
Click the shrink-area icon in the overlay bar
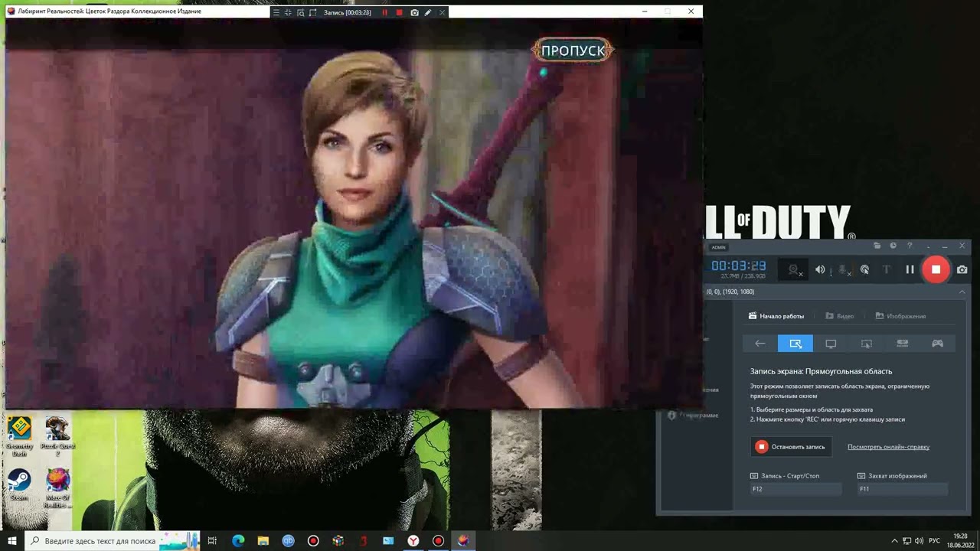(288, 12)
